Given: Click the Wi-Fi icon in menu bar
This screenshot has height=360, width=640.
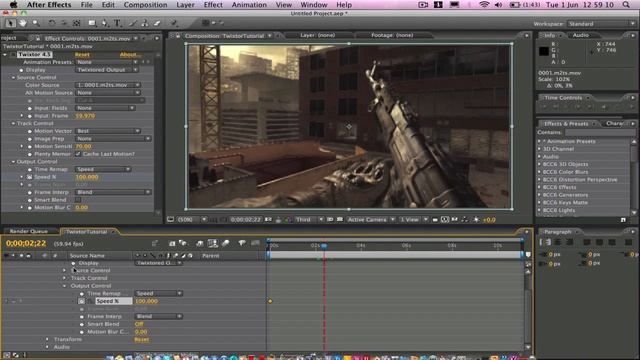Looking at the screenshot, I should pos(484,4).
